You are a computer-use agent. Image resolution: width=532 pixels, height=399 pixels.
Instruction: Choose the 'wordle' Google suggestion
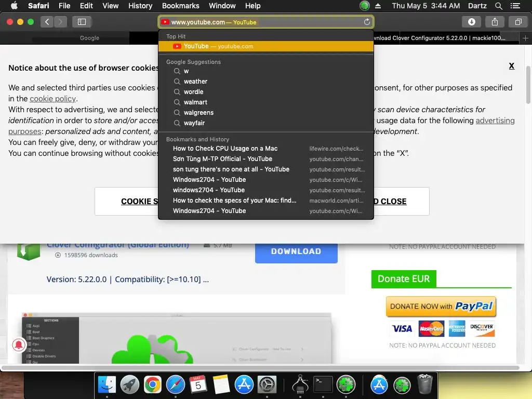coord(266,92)
